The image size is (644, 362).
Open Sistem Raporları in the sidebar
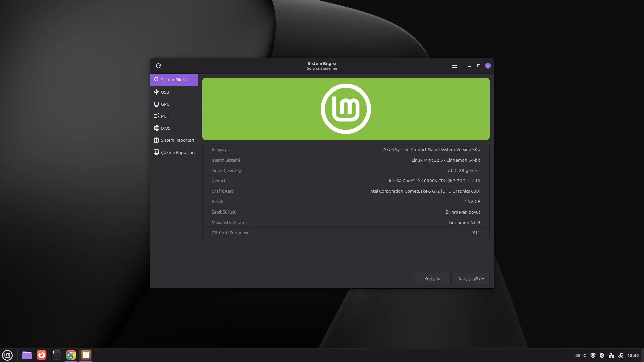coord(174,140)
